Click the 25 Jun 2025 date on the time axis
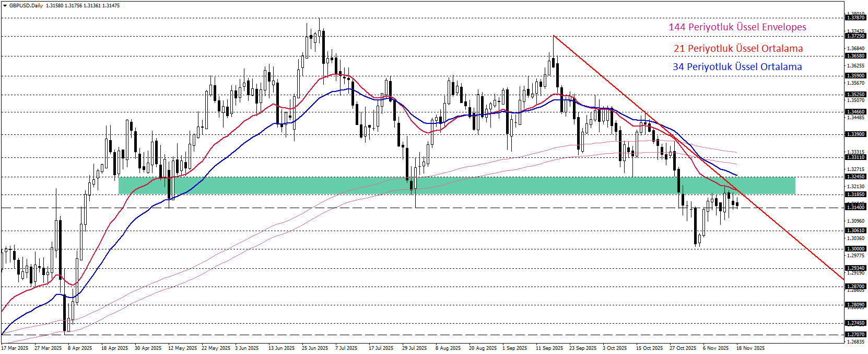 (x=315, y=348)
